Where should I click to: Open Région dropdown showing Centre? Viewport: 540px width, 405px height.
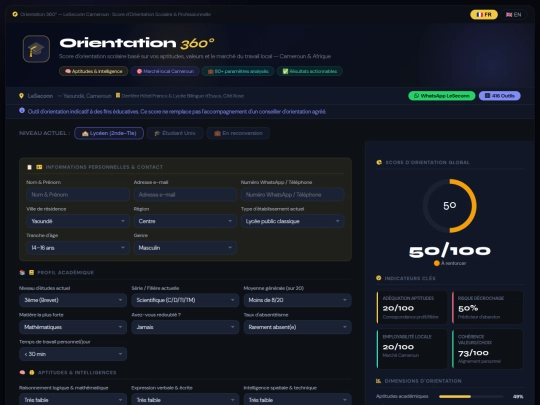pyautogui.click(x=185, y=221)
